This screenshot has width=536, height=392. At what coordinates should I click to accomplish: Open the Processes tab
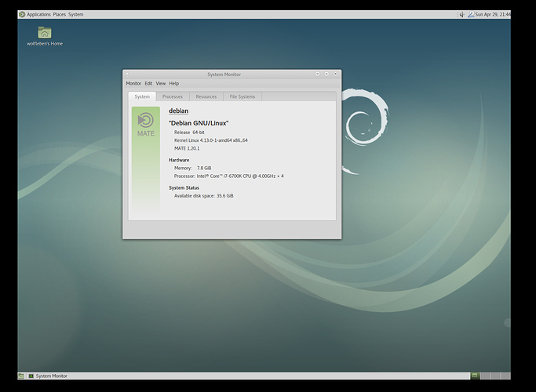pos(173,96)
